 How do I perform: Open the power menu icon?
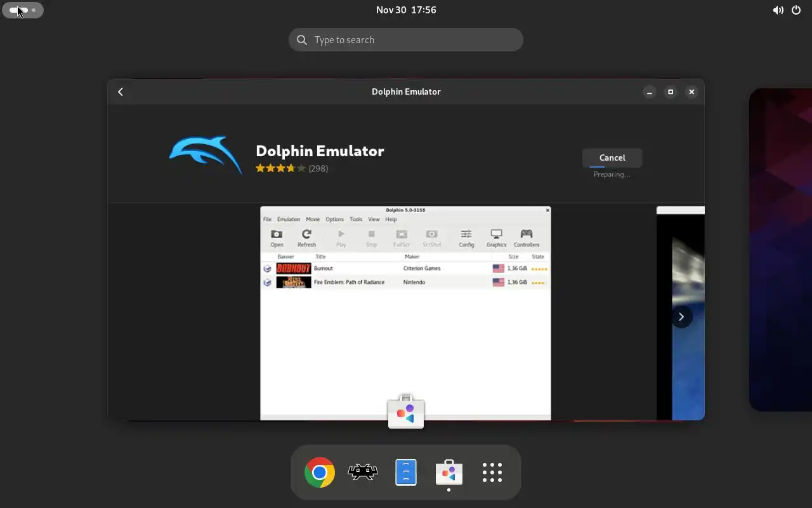pos(796,10)
